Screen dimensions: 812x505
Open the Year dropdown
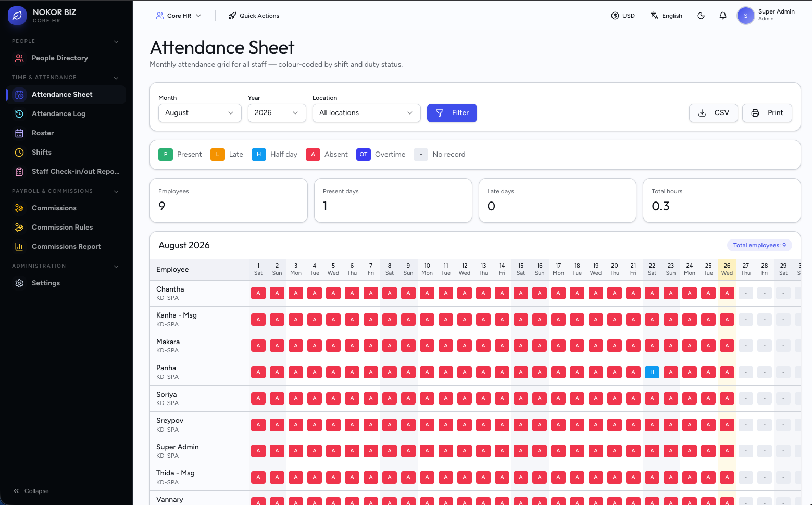coord(277,113)
